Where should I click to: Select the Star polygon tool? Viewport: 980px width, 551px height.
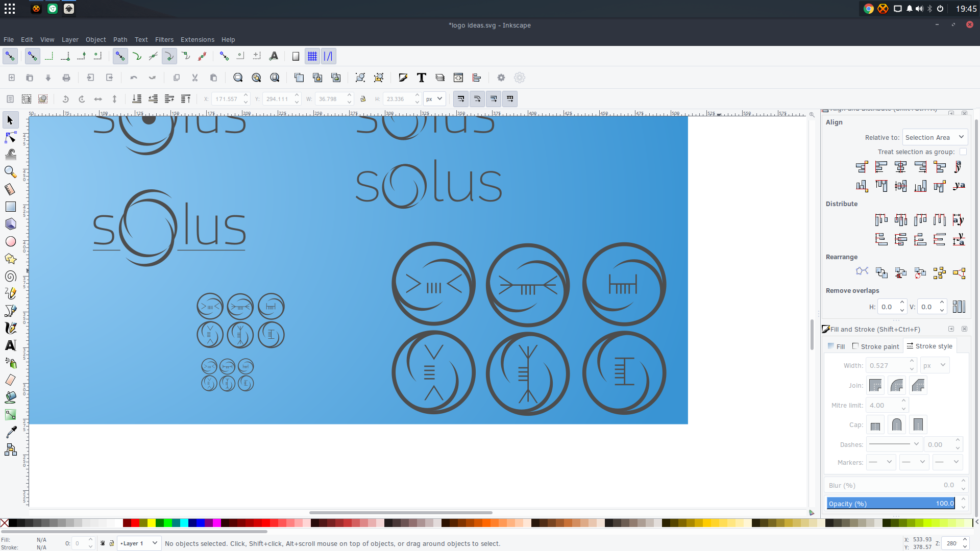10,259
